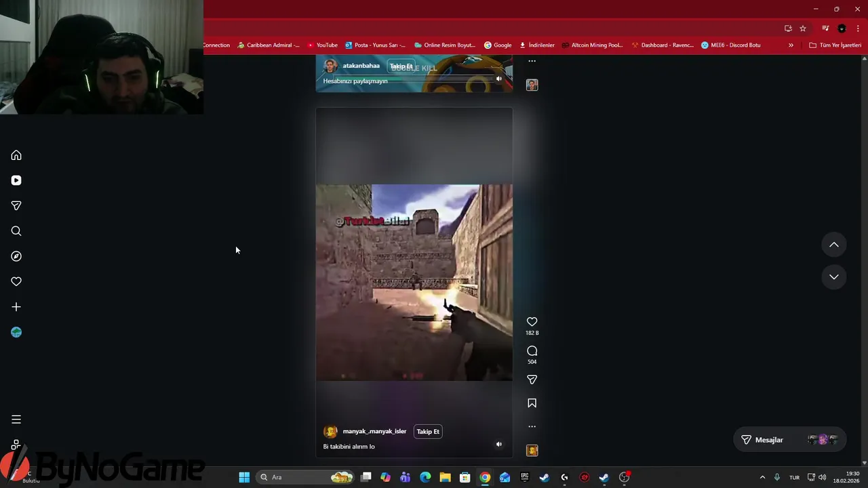Screen dimensions: 868x488
Task: Open Explore compass icon in sidebar
Action: [x=16, y=256]
